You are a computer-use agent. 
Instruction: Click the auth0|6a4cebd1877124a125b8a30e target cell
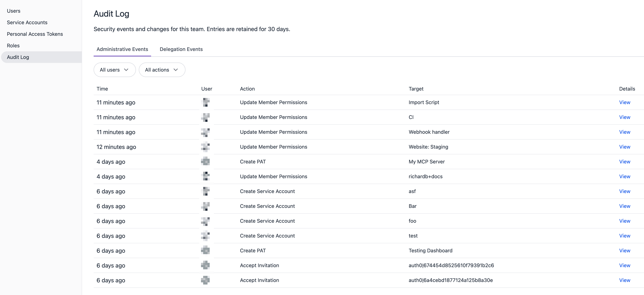click(450, 280)
